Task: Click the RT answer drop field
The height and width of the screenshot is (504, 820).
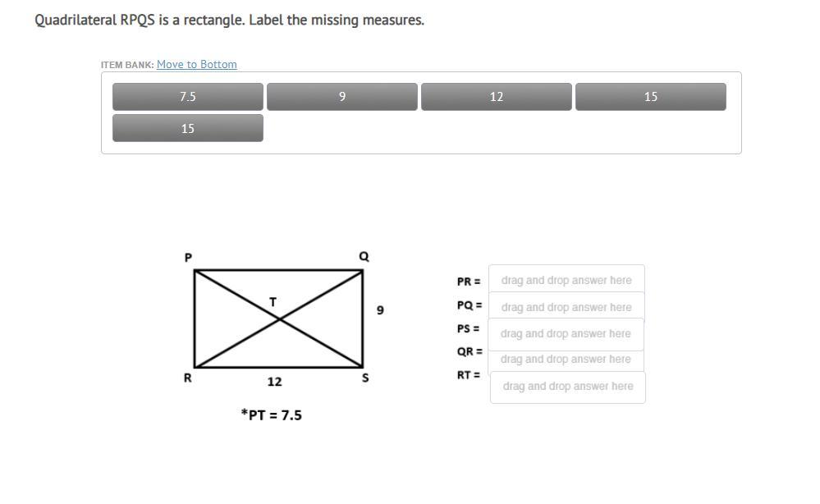Action: click(568, 387)
